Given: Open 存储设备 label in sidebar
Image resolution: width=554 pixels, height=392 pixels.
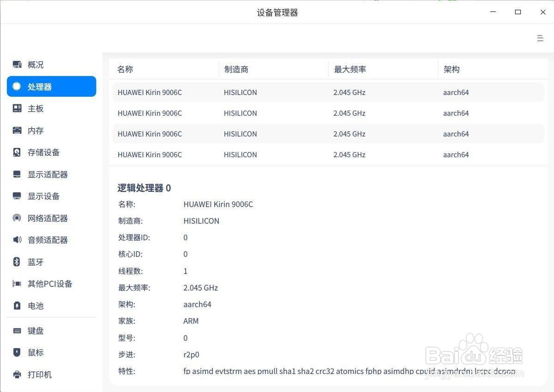Looking at the screenshot, I should click(43, 152).
